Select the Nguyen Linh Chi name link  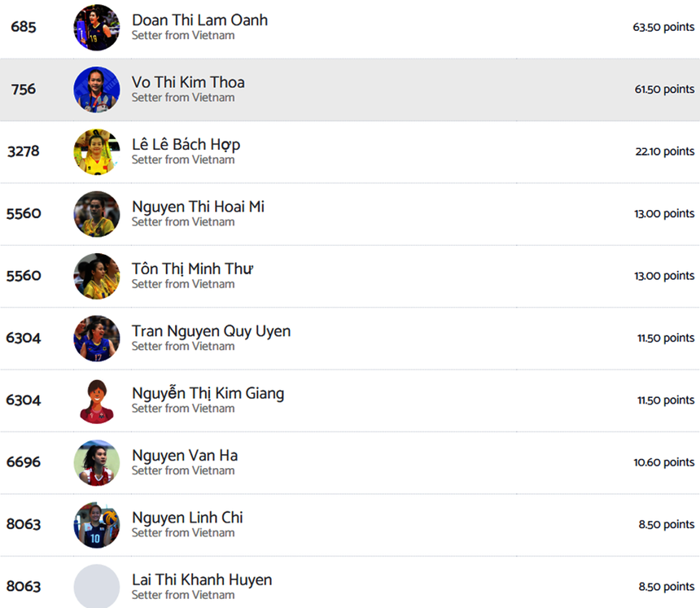pos(187,518)
